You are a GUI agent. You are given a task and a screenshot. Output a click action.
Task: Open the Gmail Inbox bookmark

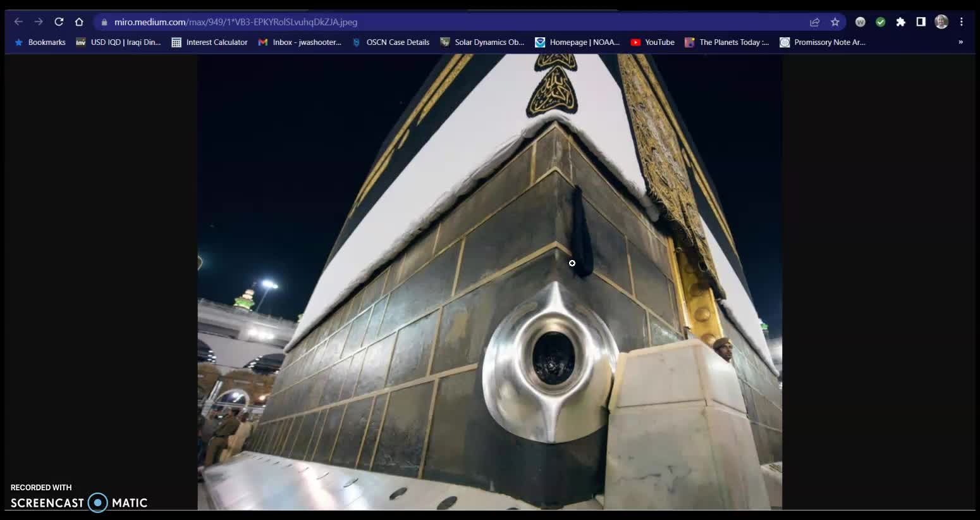point(300,42)
